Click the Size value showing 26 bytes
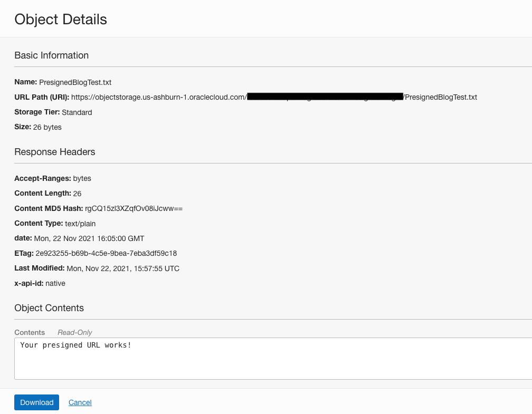Screen dimensions: 532x414 (47, 127)
